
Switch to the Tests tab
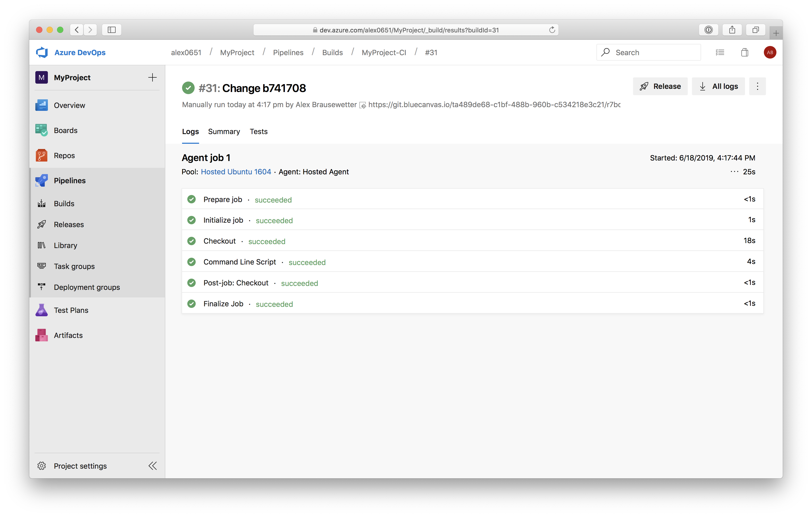coord(259,131)
